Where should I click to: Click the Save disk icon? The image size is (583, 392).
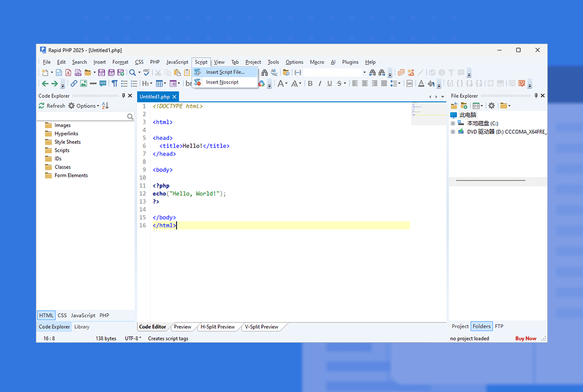(x=101, y=72)
